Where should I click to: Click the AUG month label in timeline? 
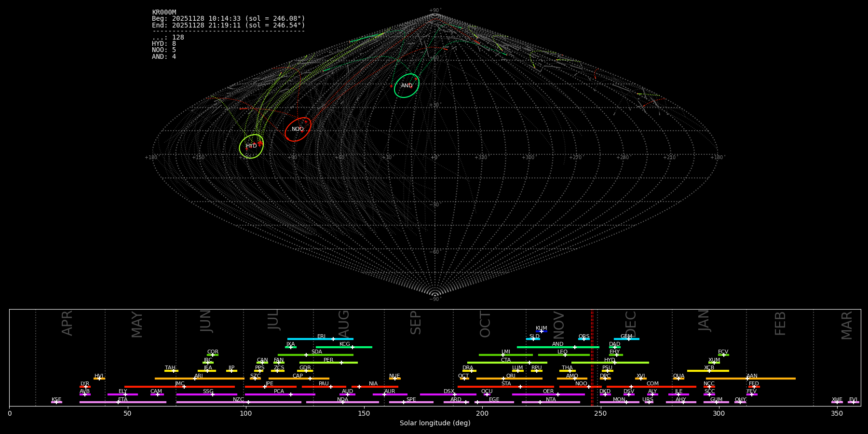(x=344, y=323)
